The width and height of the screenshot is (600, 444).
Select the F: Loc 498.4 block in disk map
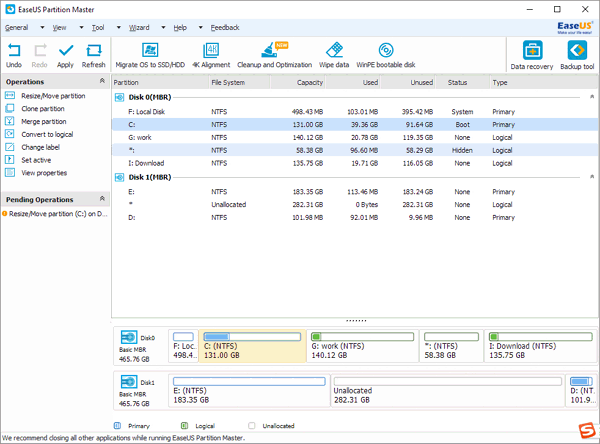tap(184, 346)
